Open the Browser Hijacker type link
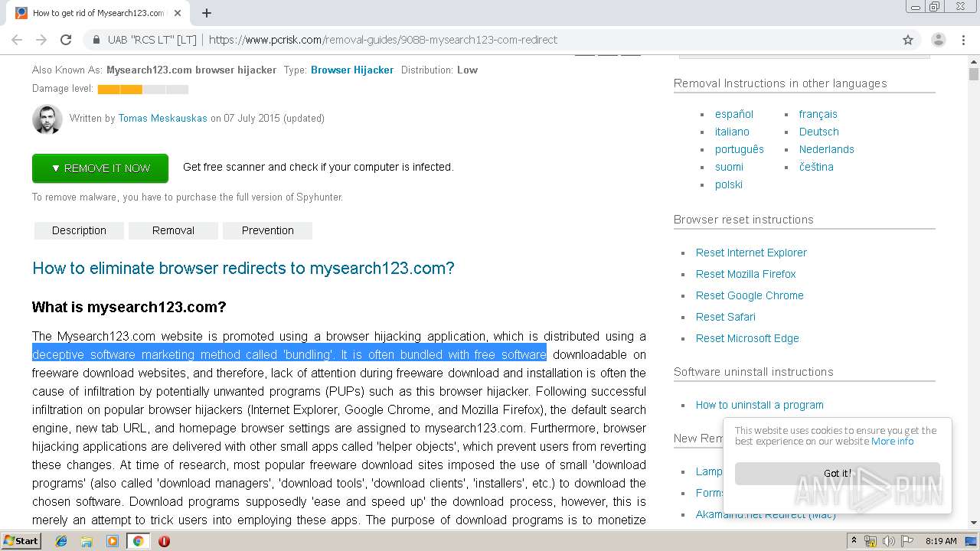 click(x=352, y=70)
